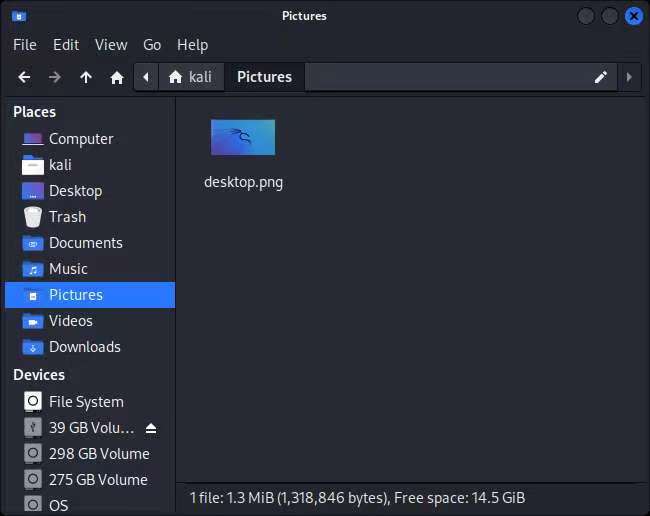This screenshot has height=516, width=650.
Task: Select Videos folder icon in sidebar
Action: [33, 322]
